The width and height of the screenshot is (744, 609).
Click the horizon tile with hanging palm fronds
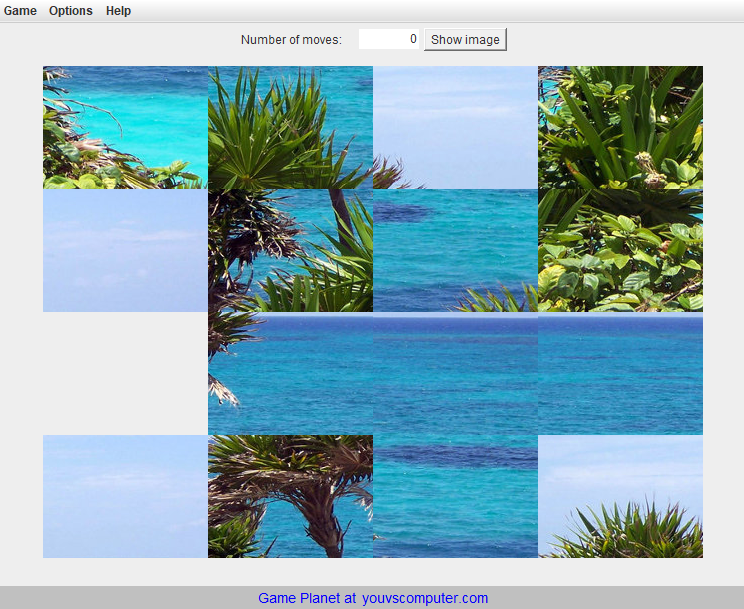(x=290, y=373)
